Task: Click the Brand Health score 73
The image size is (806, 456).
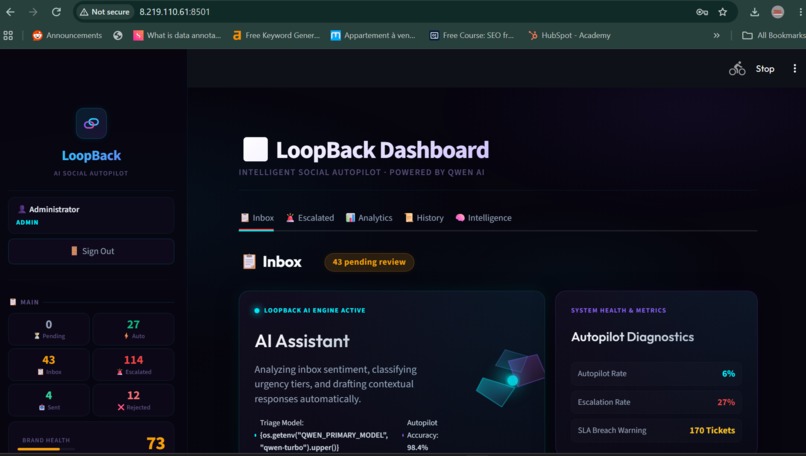Action: (155, 443)
